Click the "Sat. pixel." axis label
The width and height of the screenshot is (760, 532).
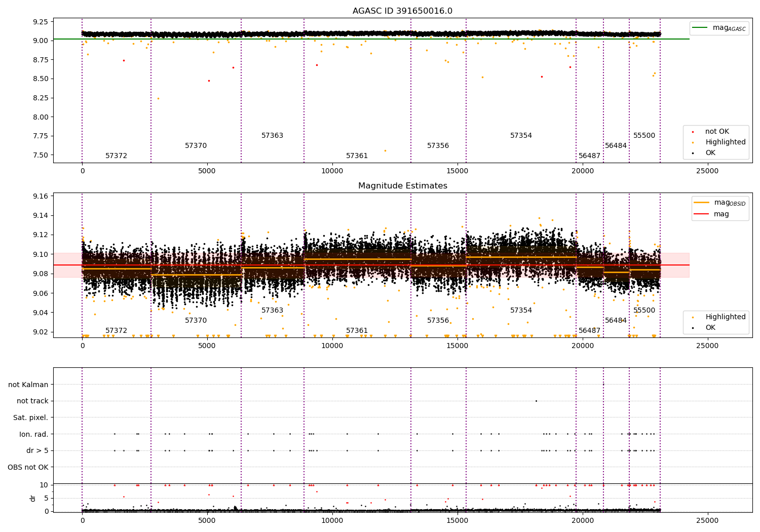[31, 417]
